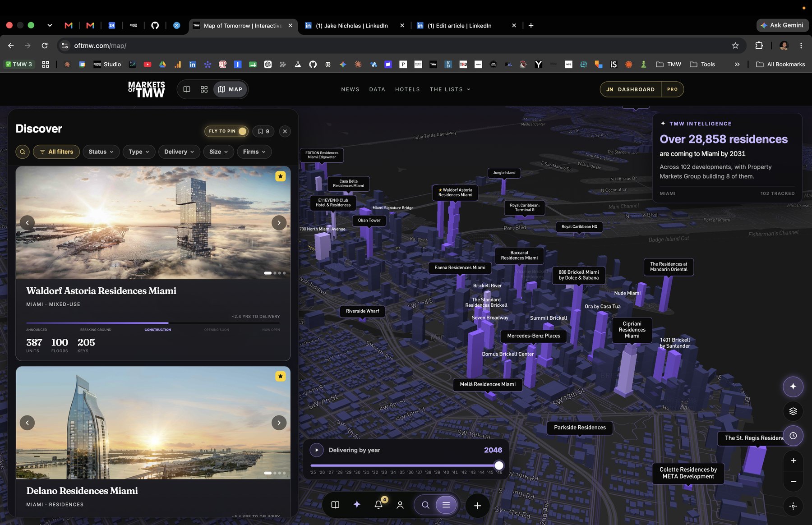Show previous photo of Waldorf Astoria card
The width and height of the screenshot is (812, 525).
[27, 222]
